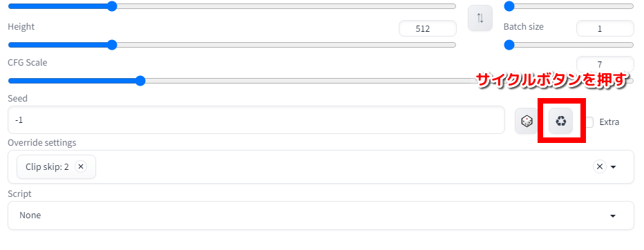The height and width of the screenshot is (250, 644).
Task: Click the dice icon to randomize seed
Action: click(x=527, y=121)
